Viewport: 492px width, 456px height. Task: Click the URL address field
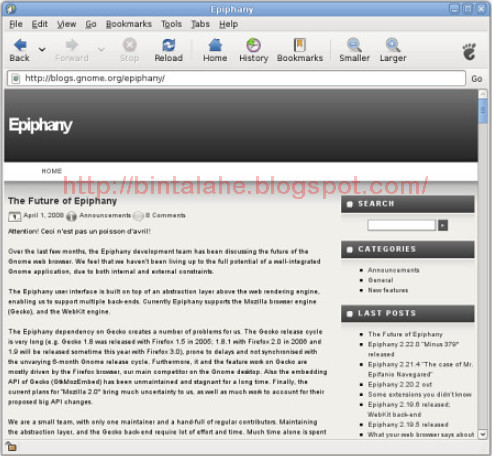point(236,78)
